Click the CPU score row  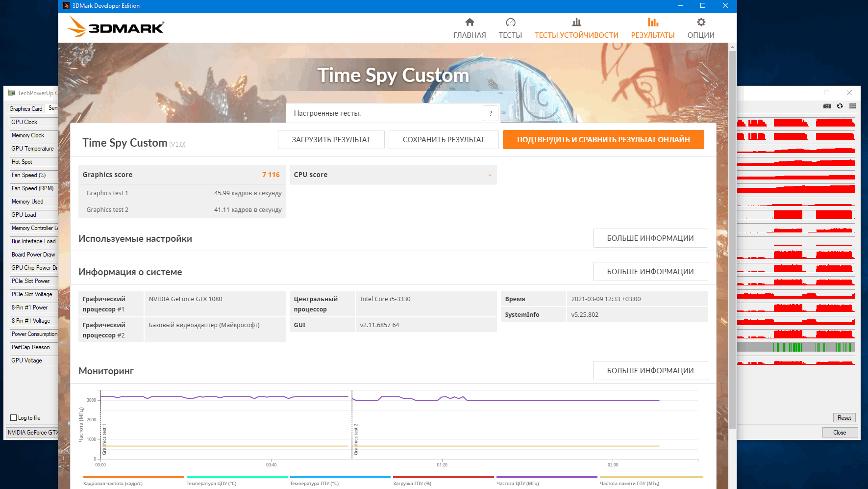pos(393,175)
